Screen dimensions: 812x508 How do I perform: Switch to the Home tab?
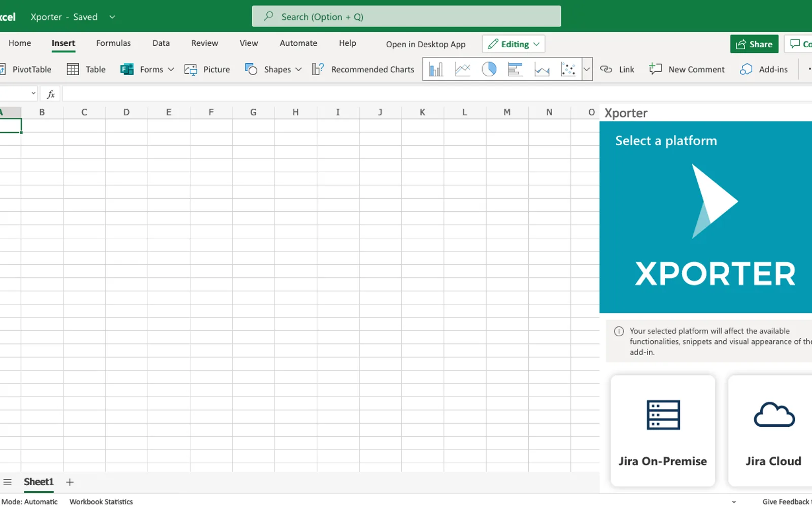point(20,43)
